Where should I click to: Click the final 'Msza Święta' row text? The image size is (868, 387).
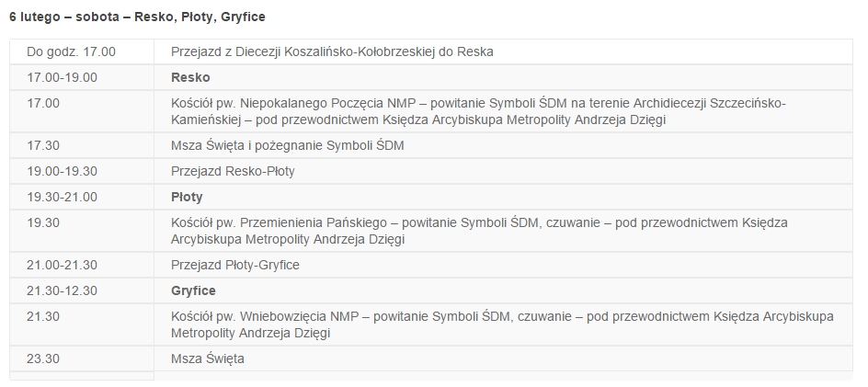tap(208, 359)
